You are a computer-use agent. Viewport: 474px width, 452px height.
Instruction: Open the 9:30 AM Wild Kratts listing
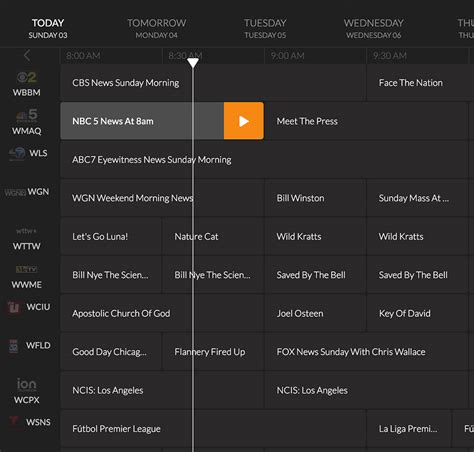point(417,236)
